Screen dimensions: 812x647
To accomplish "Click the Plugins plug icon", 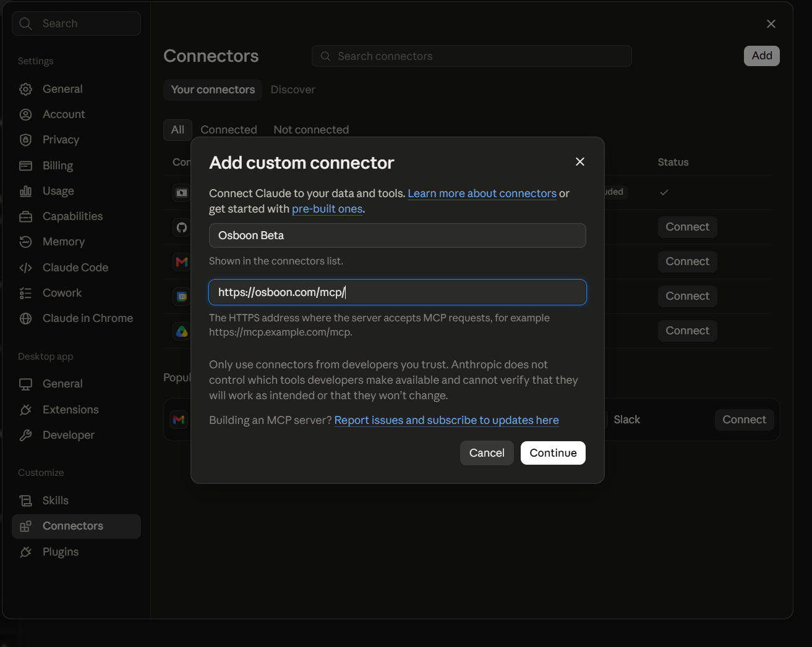I will click(x=25, y=552).
